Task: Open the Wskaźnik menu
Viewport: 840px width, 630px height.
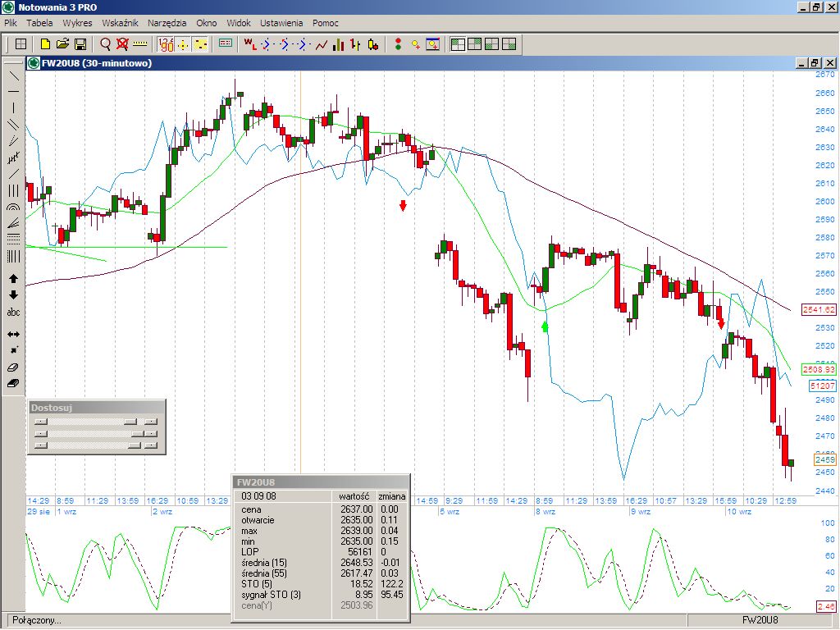Action: tap(120, 23)
